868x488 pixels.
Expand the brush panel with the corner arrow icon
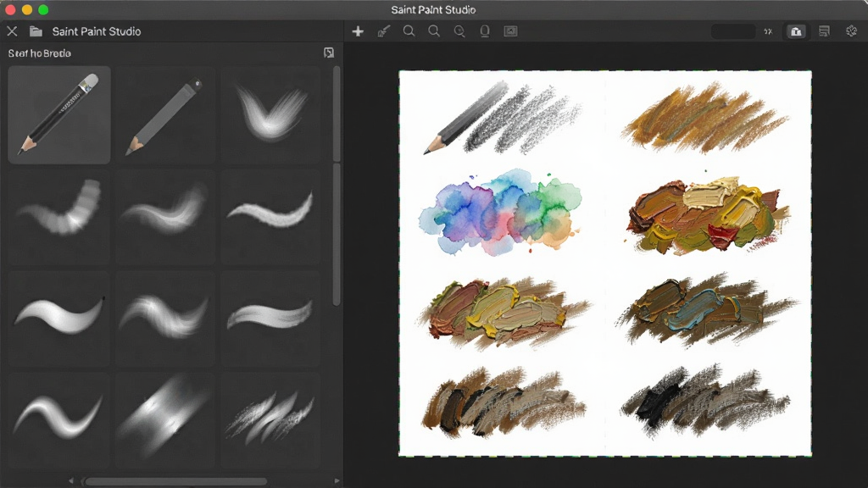coord(329,53)
